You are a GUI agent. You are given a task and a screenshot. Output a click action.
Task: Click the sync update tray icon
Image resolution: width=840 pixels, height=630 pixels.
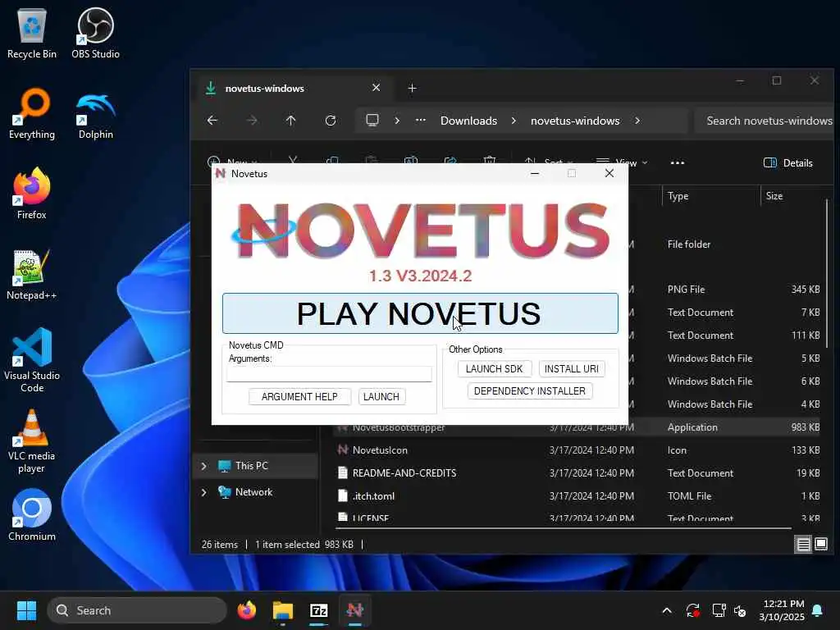[x=692, y=610]
